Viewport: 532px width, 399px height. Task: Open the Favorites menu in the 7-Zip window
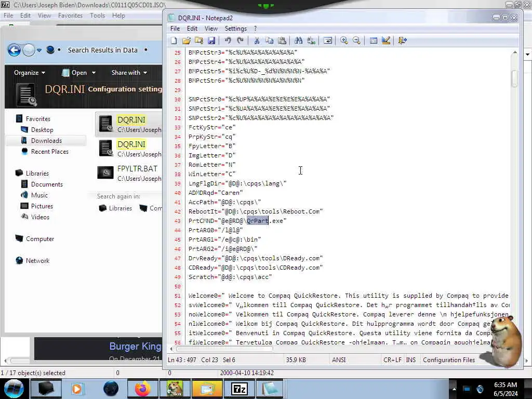70,16
